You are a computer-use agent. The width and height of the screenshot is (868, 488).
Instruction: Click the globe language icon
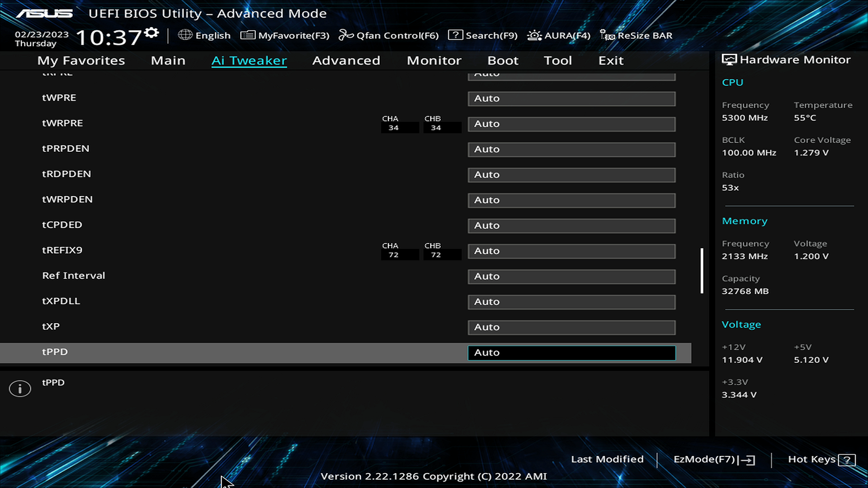tap(185, 35)
